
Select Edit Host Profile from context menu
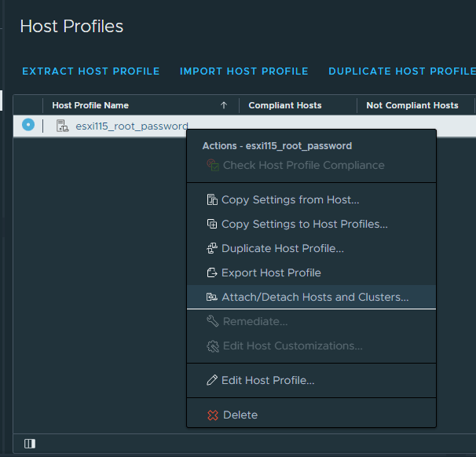point(268,381)
